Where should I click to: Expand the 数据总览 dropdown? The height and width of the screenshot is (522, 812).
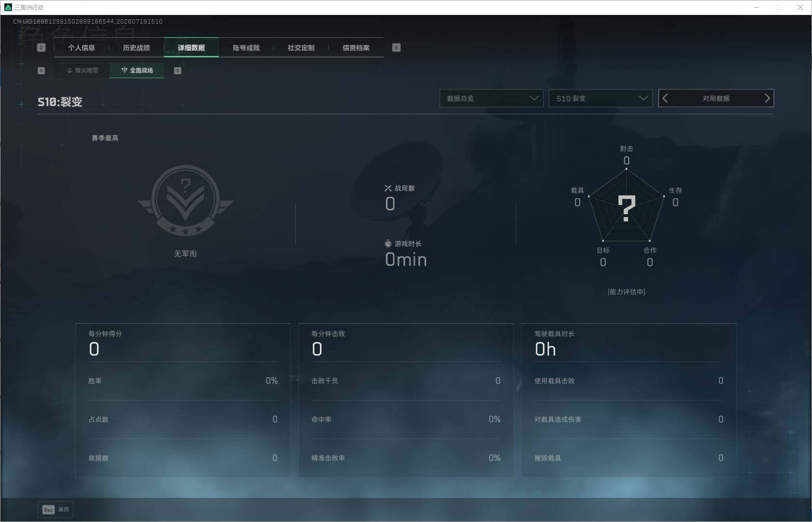pyautogui.click(x=491, y=98)
